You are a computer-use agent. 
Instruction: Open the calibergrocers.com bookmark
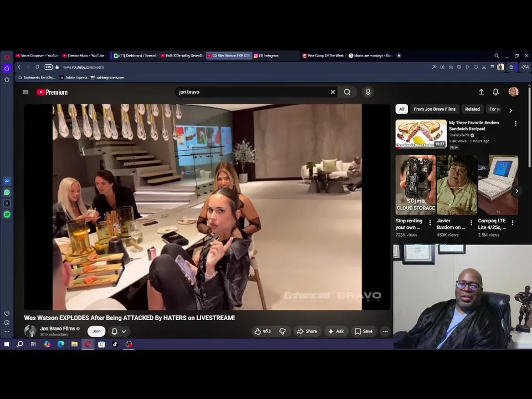(108, 78)
